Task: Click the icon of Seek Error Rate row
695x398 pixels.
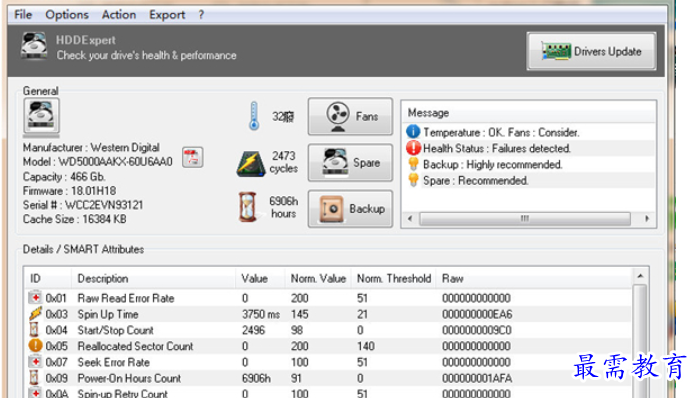Action: (35, 362)
